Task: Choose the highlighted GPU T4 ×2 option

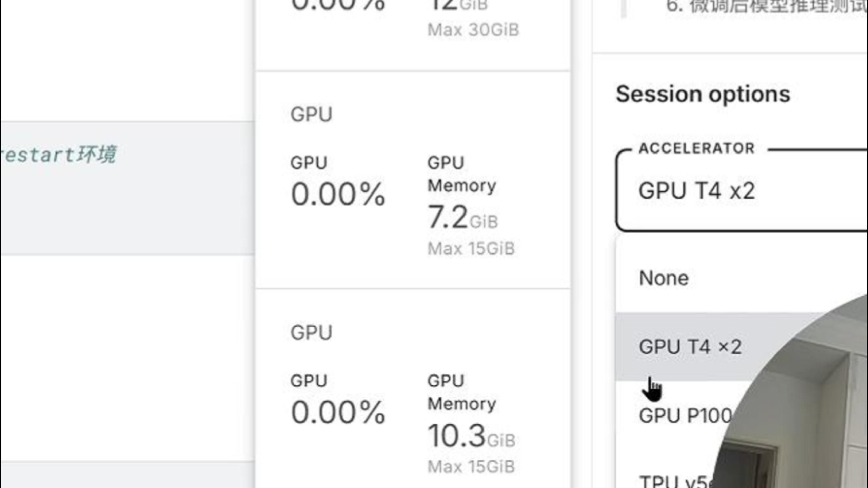Action: [x=690, y=347]
